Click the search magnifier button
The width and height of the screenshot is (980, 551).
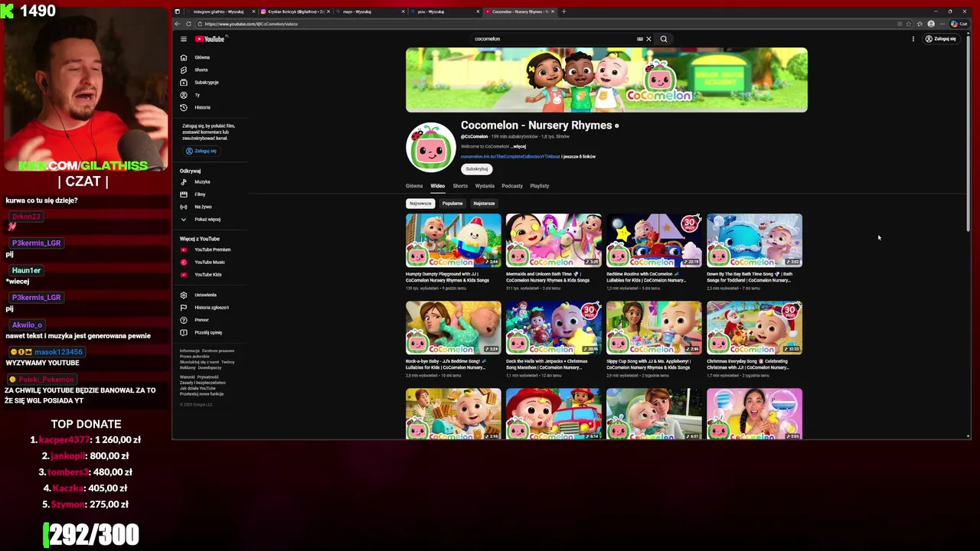pyautogui.click(x=664, y=39)
